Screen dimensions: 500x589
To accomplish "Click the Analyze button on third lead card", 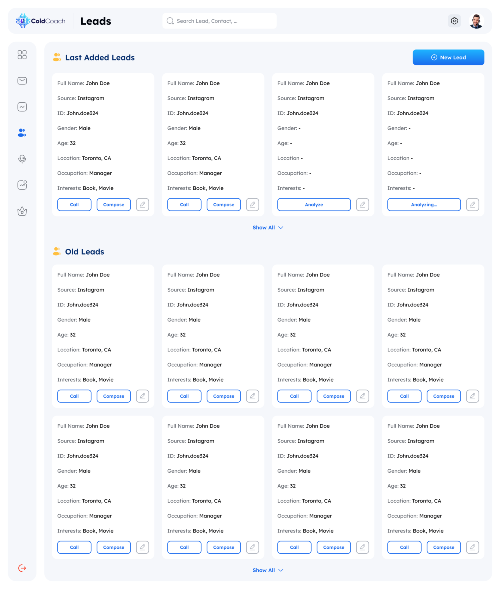I will pyautogui.click(x=314, y=205).
